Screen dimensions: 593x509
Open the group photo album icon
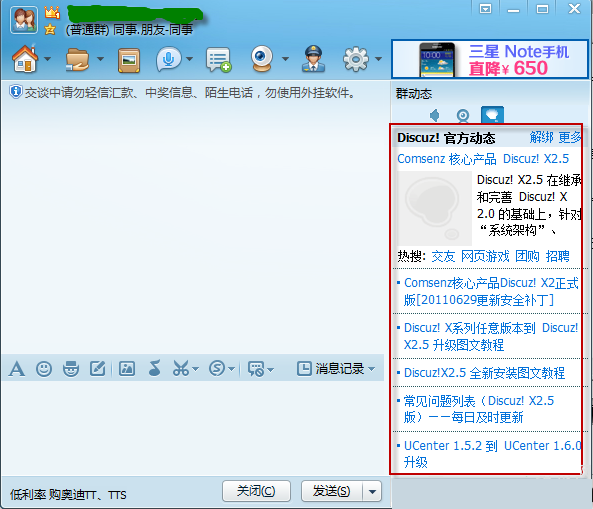[x=129, y=60]
